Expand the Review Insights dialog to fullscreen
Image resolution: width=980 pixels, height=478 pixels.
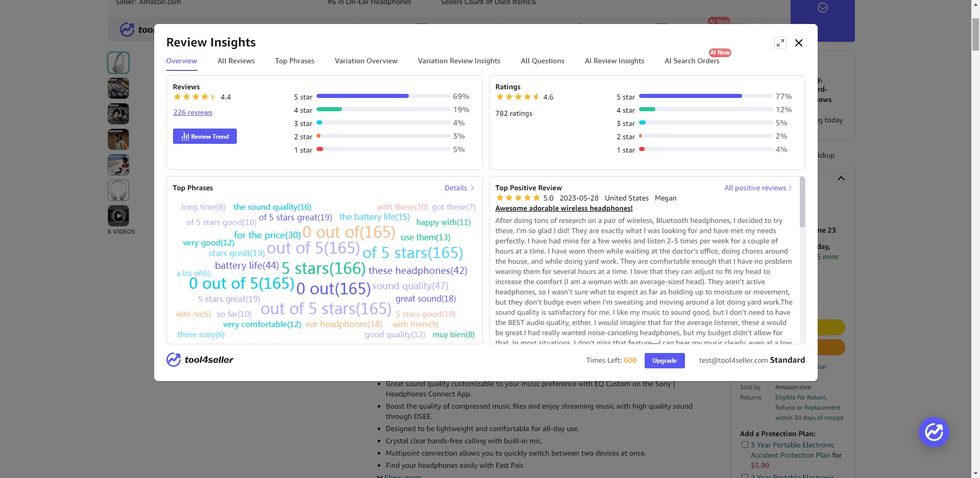[x=780, y=43]
